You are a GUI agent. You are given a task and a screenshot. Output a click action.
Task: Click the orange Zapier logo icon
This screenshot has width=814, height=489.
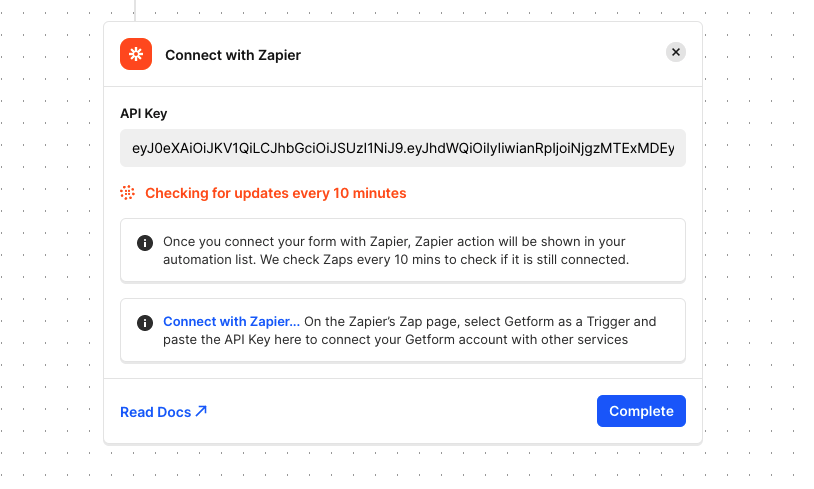[x=136, y=54]
